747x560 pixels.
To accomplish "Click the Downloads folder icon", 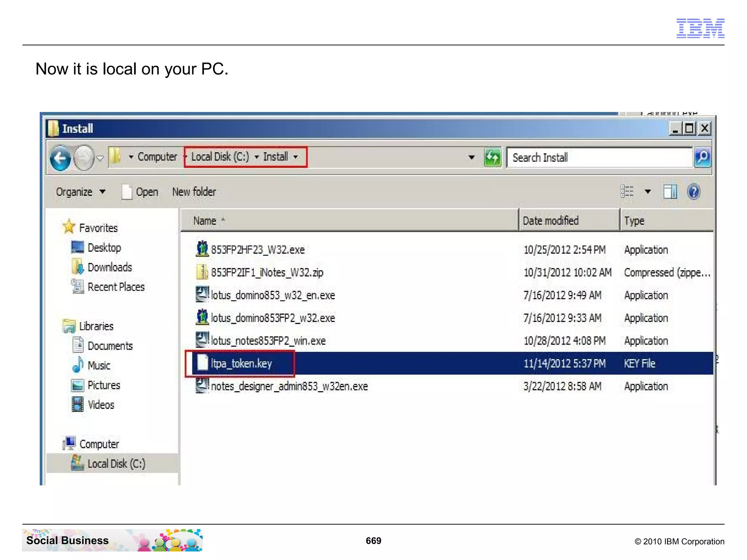I will [78, 267].
